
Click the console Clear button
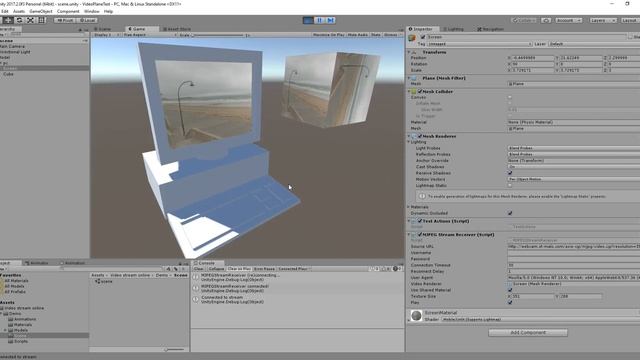click(199, 269)
